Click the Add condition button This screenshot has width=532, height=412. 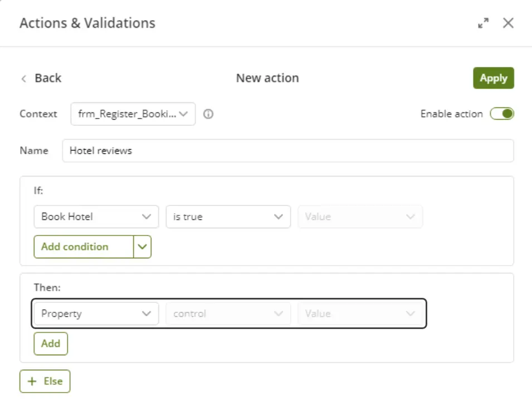[84, 247]
